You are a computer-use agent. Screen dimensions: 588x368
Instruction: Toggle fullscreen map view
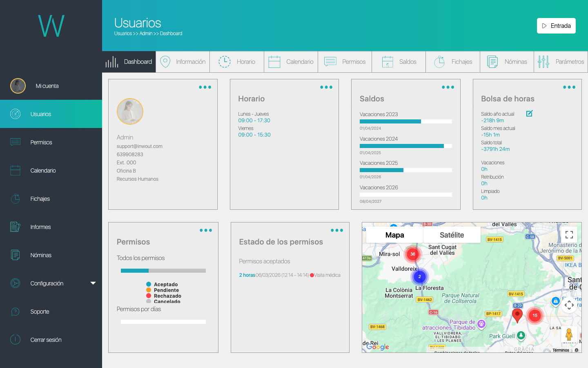(569, 235)
